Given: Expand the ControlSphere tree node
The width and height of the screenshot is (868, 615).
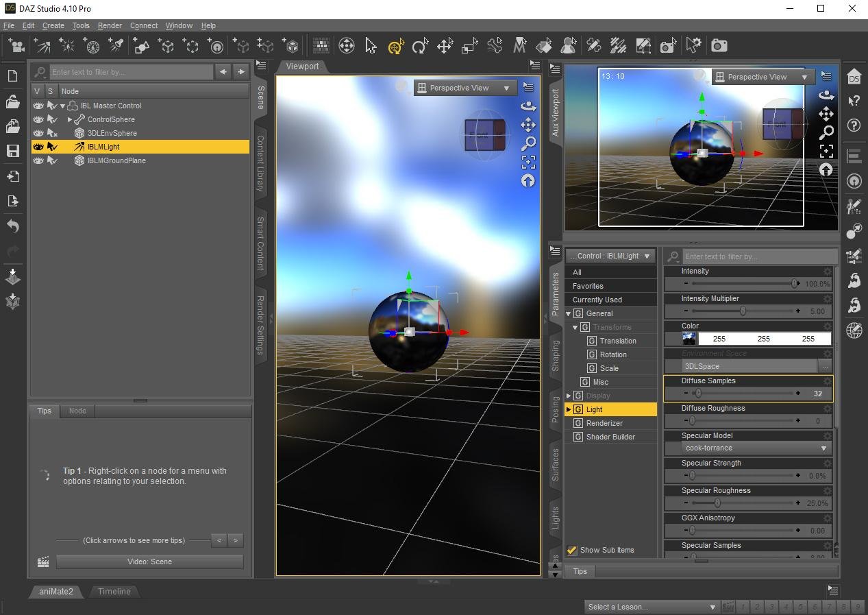Looking at the screenshot, I should (x=70, y=119).
